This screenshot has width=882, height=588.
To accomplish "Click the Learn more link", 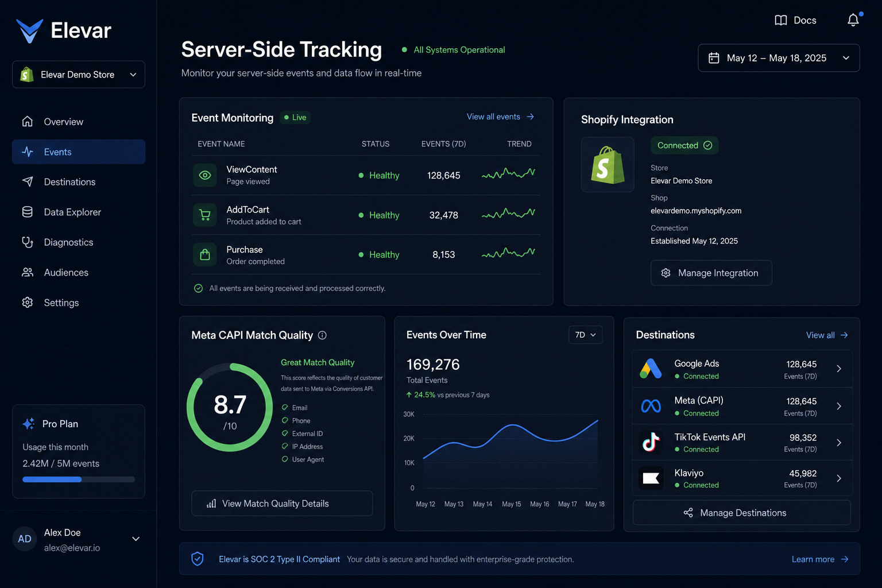I will click(x=820, y=559).
